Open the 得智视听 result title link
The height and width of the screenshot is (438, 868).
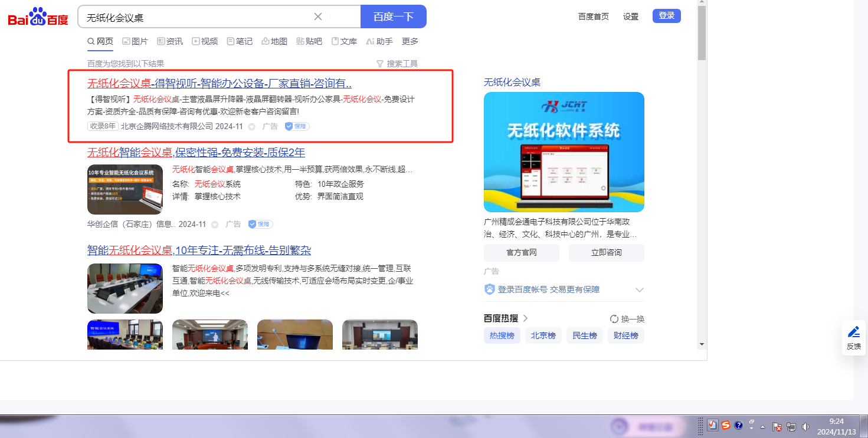point(220,83)
